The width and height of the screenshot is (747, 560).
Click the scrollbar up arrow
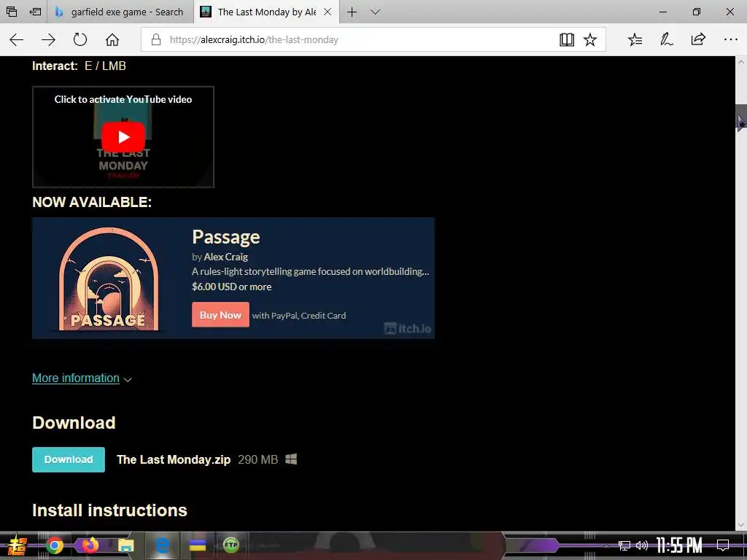[x=741, y=62]
